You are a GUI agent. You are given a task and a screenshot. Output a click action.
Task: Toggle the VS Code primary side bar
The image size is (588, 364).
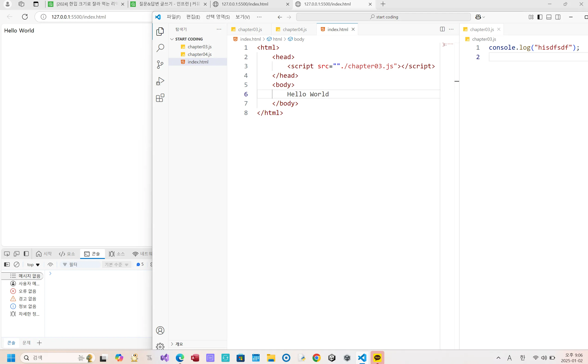coord(540,17)
